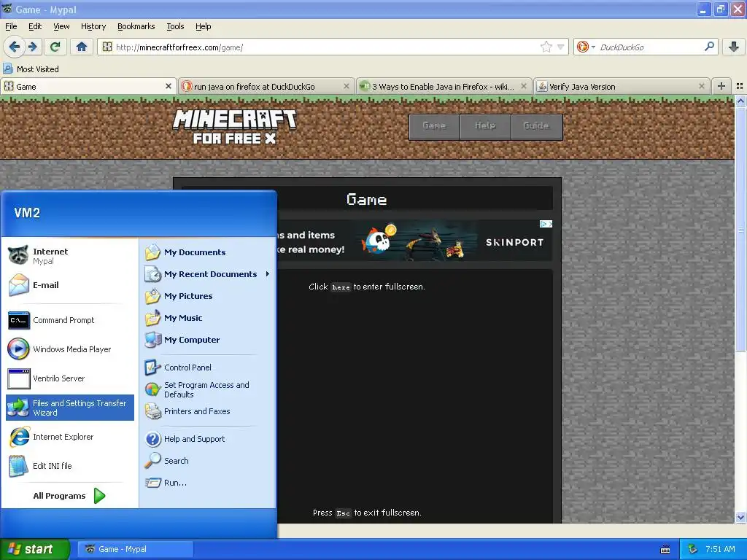The width and height of the screenshot is (747, 560).
Task: Expand All Programs list
Action: 69,496
